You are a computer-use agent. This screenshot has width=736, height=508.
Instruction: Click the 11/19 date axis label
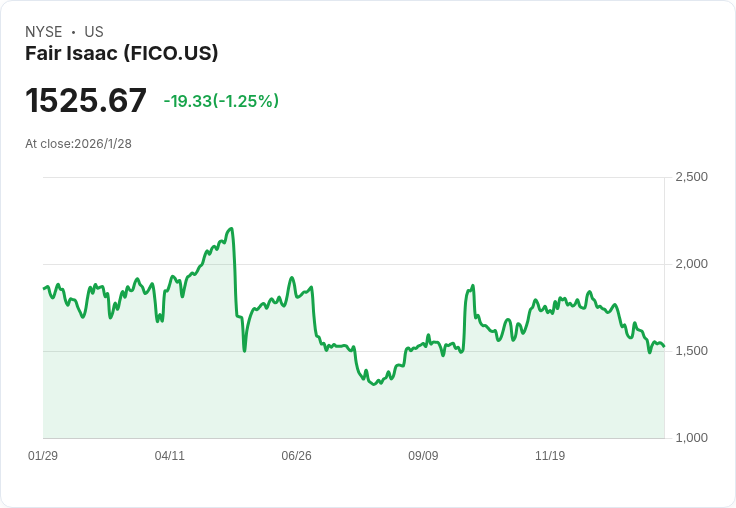pyautogui.click(x=550, y=456)
